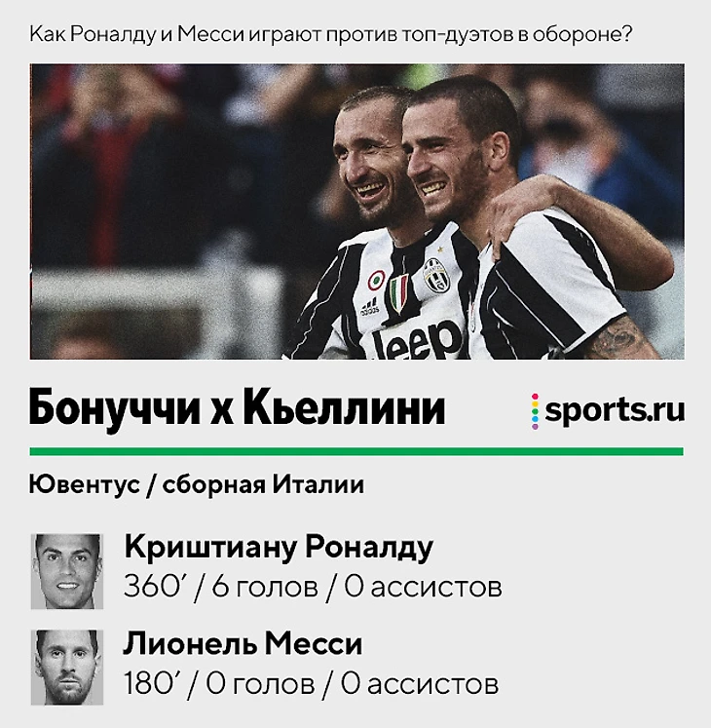The width and height of the screenshot is (711, 728).
Task: Select the Juventus crest on the striped jersey
Action: (435, 276)
